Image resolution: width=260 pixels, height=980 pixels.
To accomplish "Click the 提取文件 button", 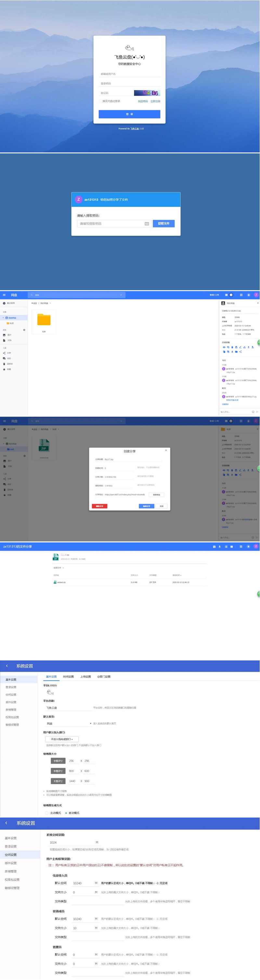I will click(164, 224).
